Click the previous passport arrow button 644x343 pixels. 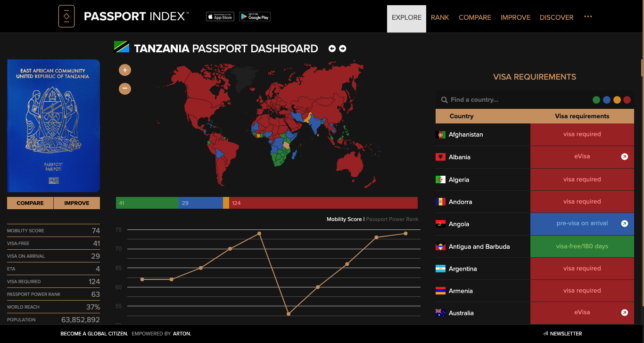point(332,48)
